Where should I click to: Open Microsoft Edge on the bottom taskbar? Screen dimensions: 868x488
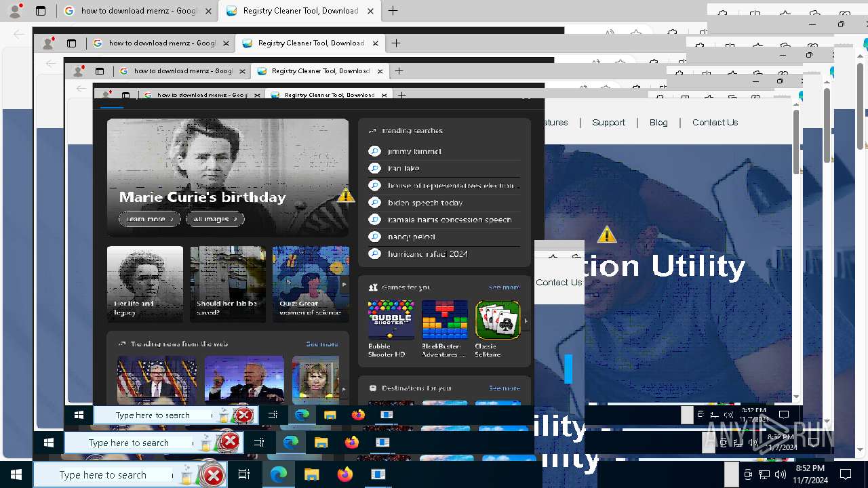pyautogui.click(x=279, y=474)
